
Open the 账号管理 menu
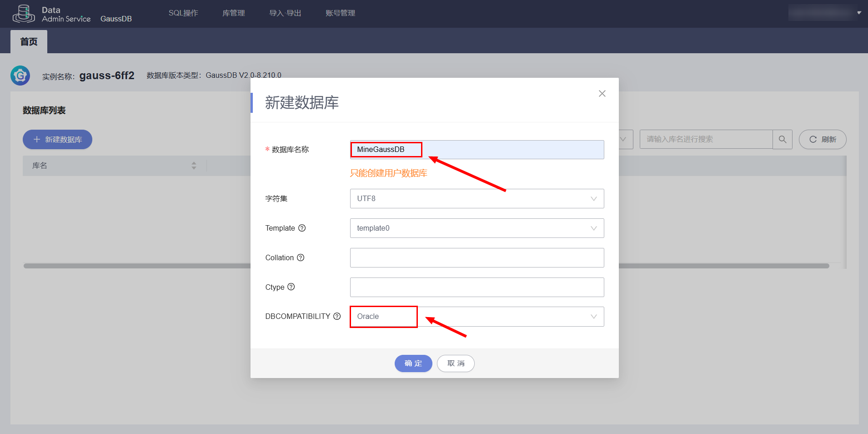pyautogui.click(x=340, y=13)
